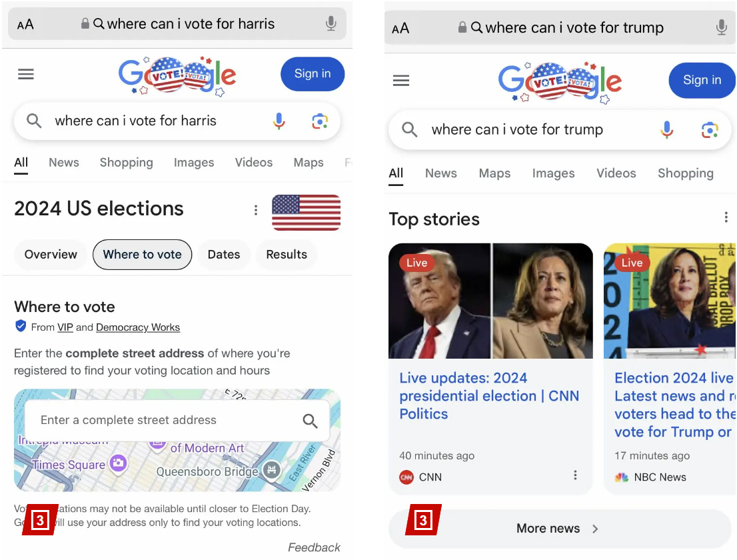Open Google Lens in the Trump search box
Screen dimensions: 737x560
710,130
